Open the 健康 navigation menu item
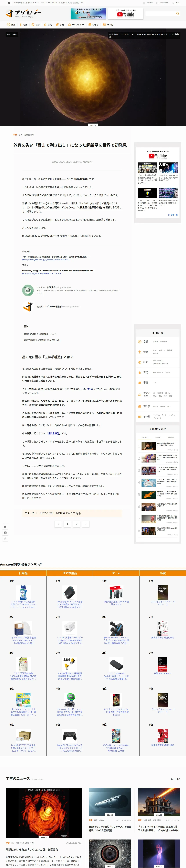186x868 pixels. click(23, 25)
